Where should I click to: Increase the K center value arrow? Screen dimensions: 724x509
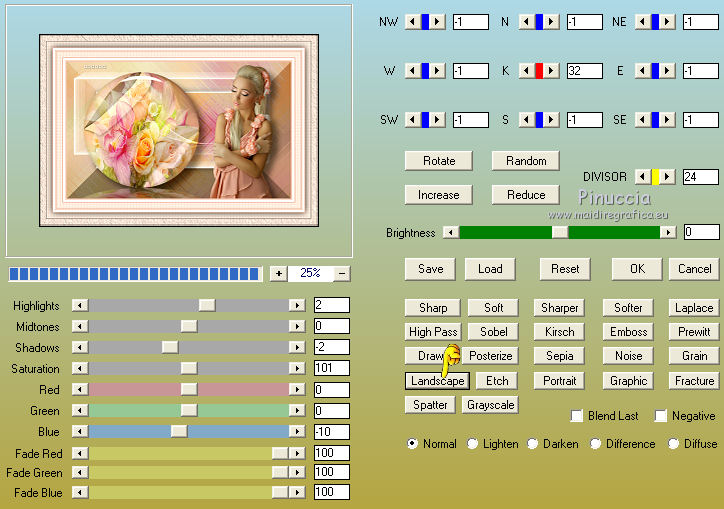551,71
